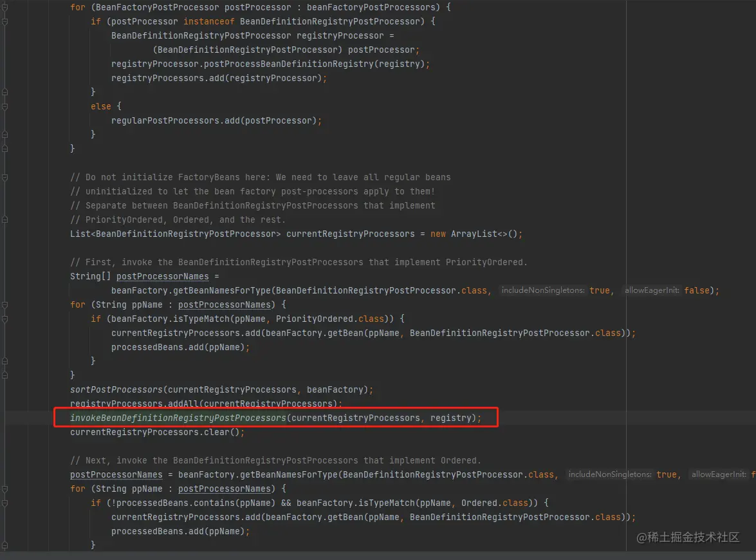The width and height of the screenshot is (756, 560).
Task: Collapse the if isTypeMatch PriorityOrdered.class block
Action: coord(5,319)
